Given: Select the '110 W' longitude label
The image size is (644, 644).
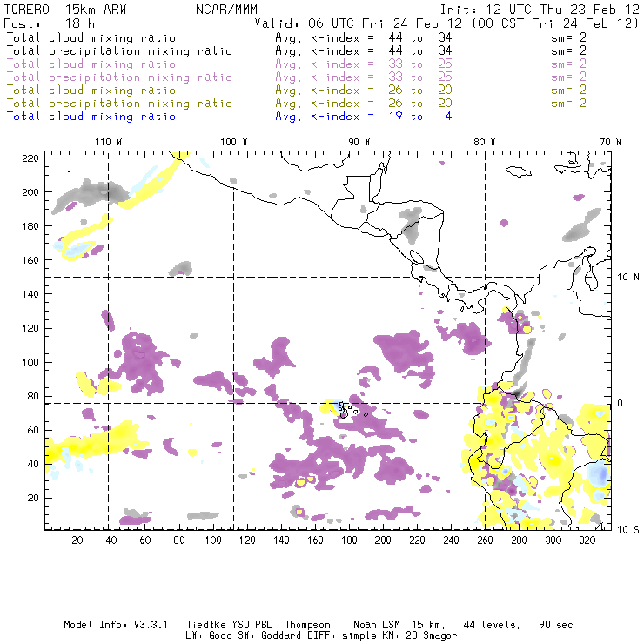Looking at the screenshot, I should pyautogui.click(x=109, y=142).
